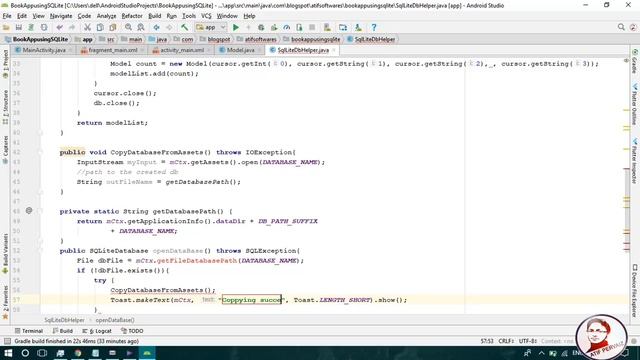This screenshot has height=360, width=640.
Task: Toggle the Gradle panel on right edge
Action: (x=635, y=61)
